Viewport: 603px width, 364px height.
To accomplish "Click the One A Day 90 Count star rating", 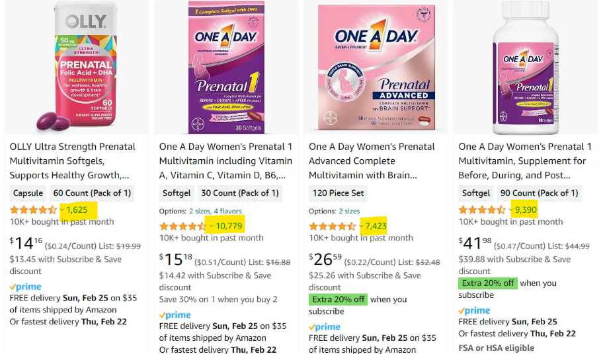I will tap(482, 209).
